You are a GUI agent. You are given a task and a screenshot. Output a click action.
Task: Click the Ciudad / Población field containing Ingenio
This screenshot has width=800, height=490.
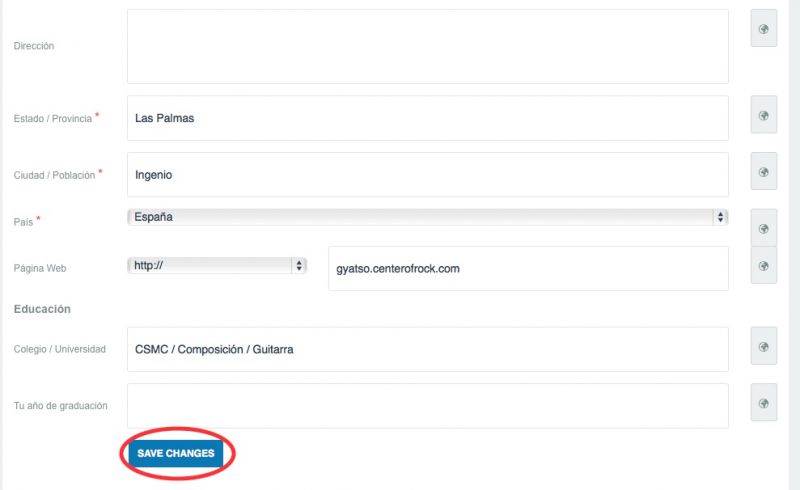pyautogui.click(x=428, y=175)
